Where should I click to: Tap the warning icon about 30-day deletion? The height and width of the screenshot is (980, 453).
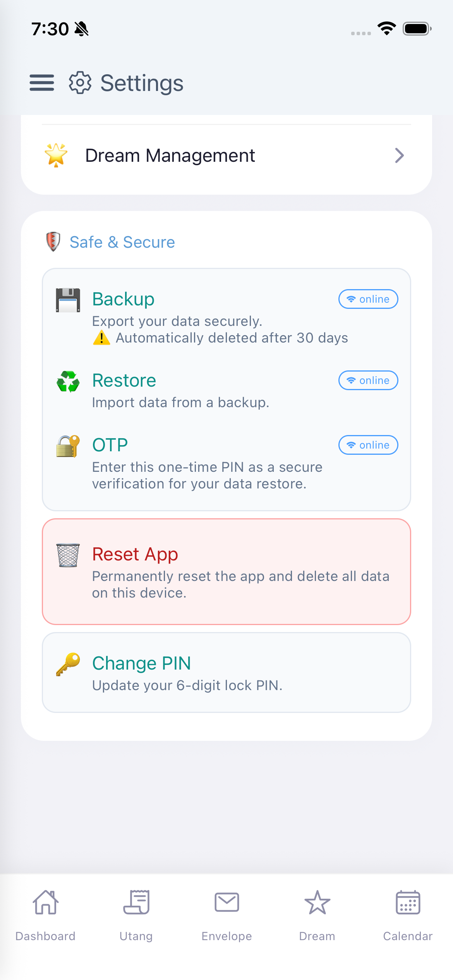coord(102,338)
